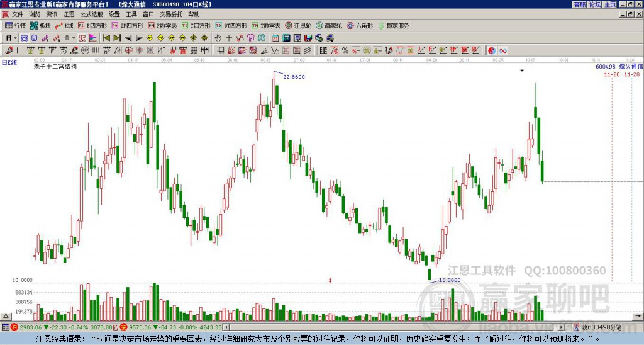Select the percent % tool
Viewport: 644px width, 345px height.
(x=345, y=50)
